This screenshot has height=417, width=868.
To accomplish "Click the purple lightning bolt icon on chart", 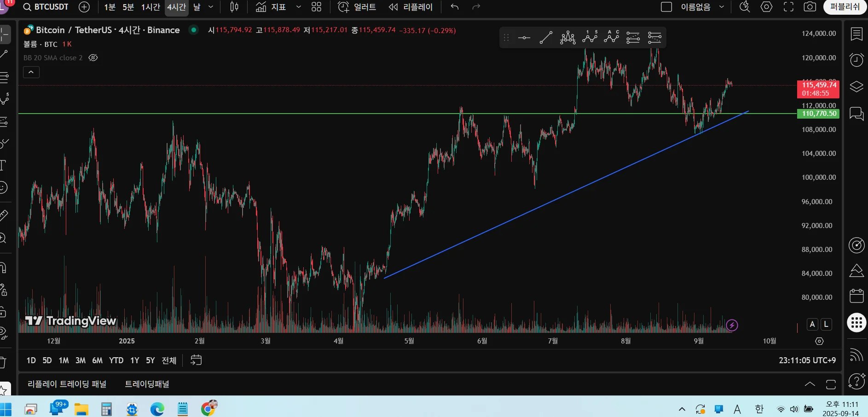I will point(732,326).
